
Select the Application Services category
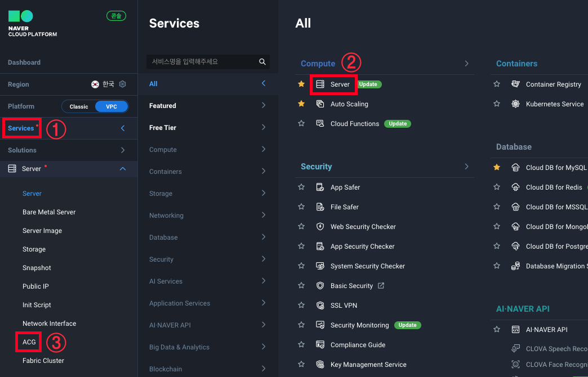click(208, 303)
